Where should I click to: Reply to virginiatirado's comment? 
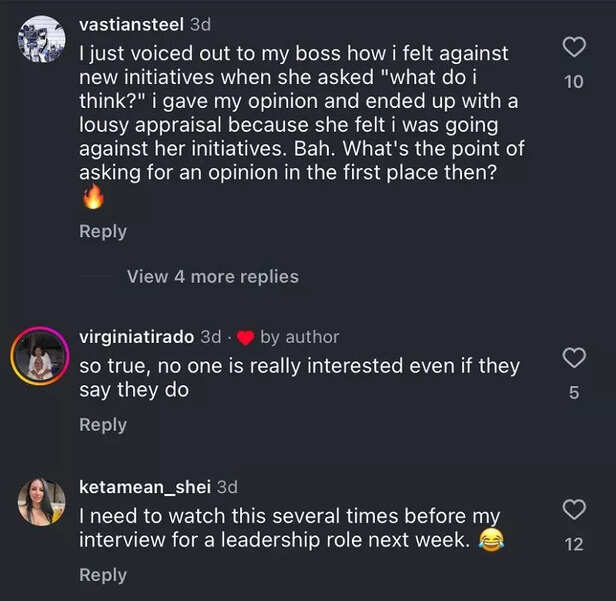103,424
